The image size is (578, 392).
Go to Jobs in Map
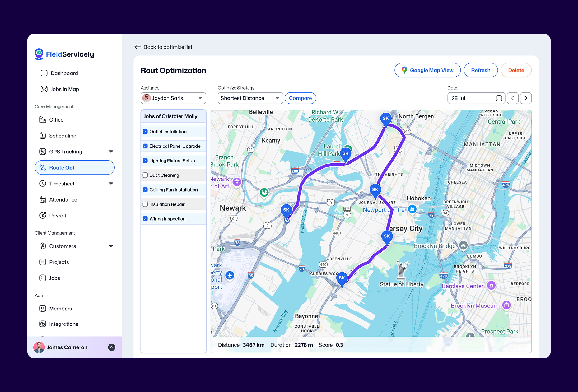(65, 89)
